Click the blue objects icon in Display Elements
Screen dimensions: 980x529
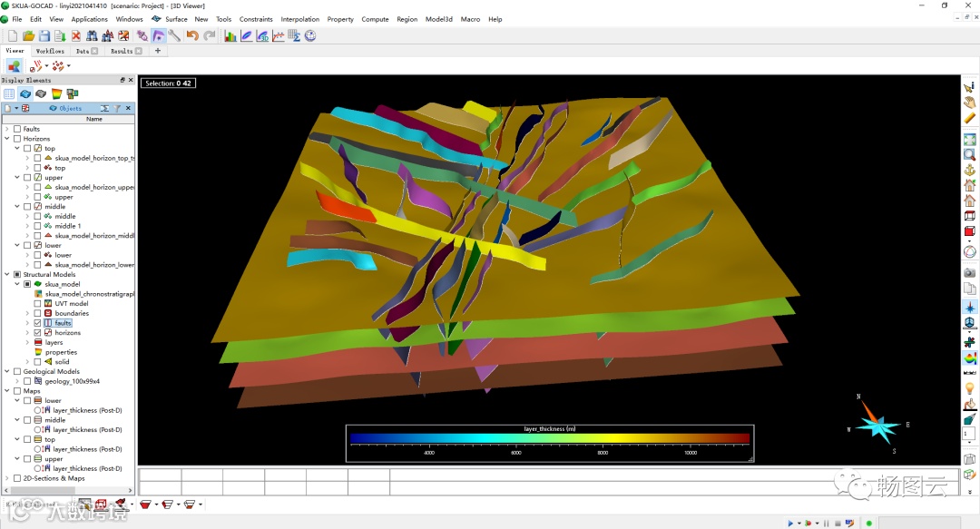(x=25, y=93)
